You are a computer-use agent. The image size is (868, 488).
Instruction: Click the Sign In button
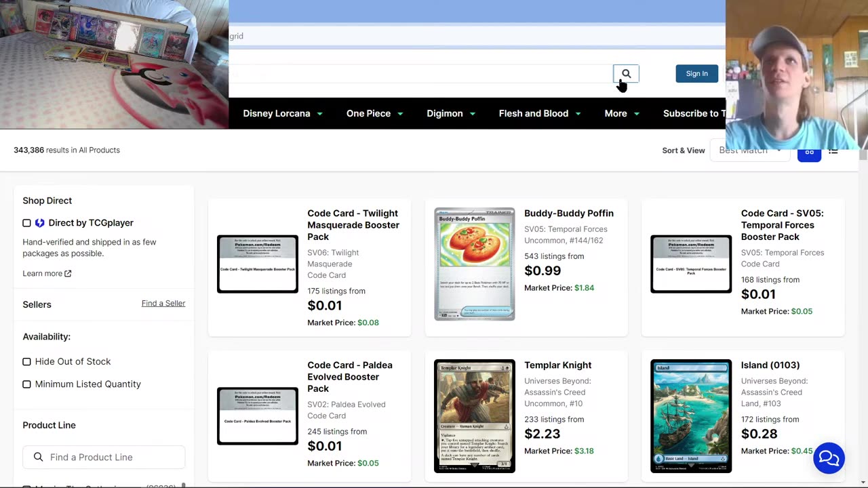(696, 73)
